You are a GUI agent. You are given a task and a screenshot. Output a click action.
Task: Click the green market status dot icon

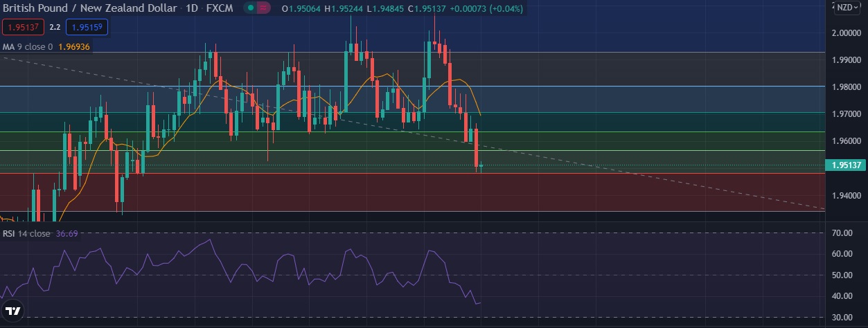coord(250,8)
